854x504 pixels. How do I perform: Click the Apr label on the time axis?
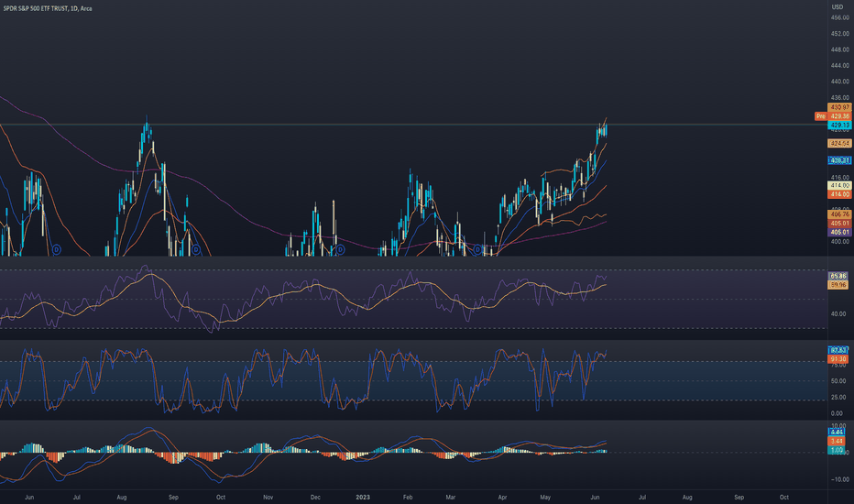[x=502, y=497]
